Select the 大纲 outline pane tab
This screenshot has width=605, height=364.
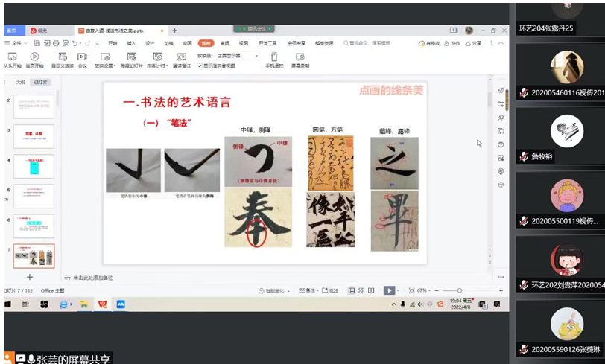[20, 82]
